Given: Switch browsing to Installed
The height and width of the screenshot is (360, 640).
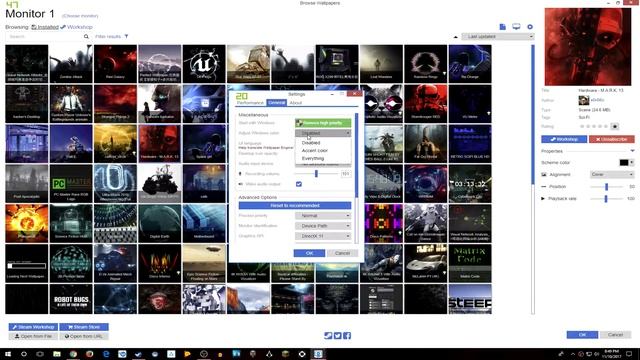Looking at the screenshot, I should point(45,27).
